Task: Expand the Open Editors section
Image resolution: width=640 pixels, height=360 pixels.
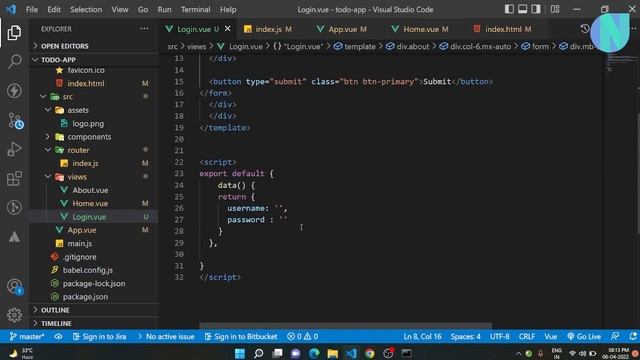Action: coord(94,46)
